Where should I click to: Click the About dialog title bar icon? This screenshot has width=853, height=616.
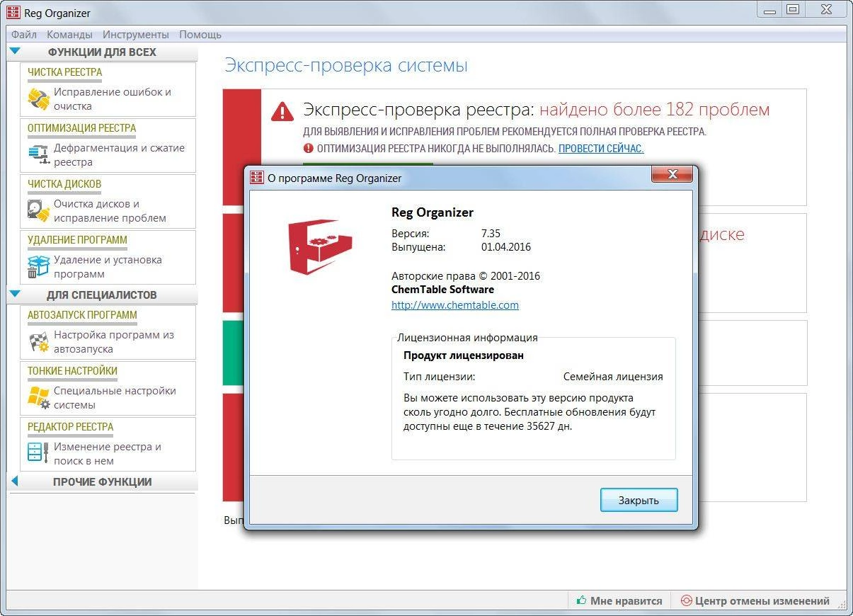coord(256,178)
